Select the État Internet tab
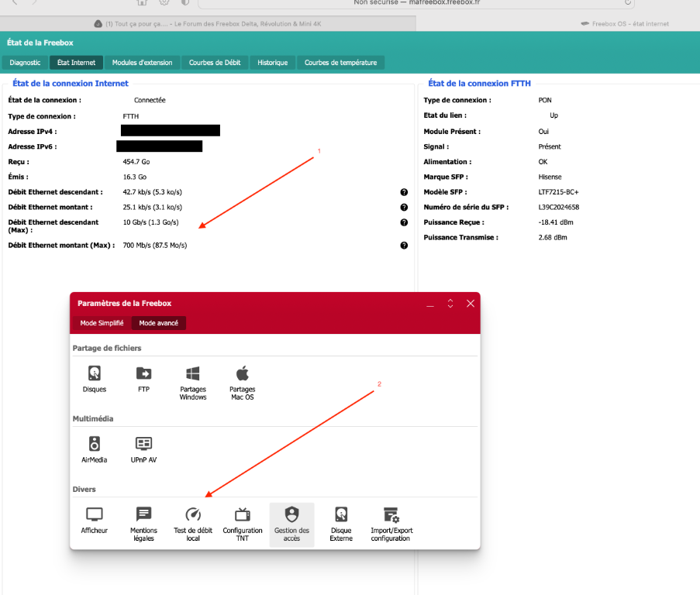This screenshot has width=700, height=595. pos(76,63)
